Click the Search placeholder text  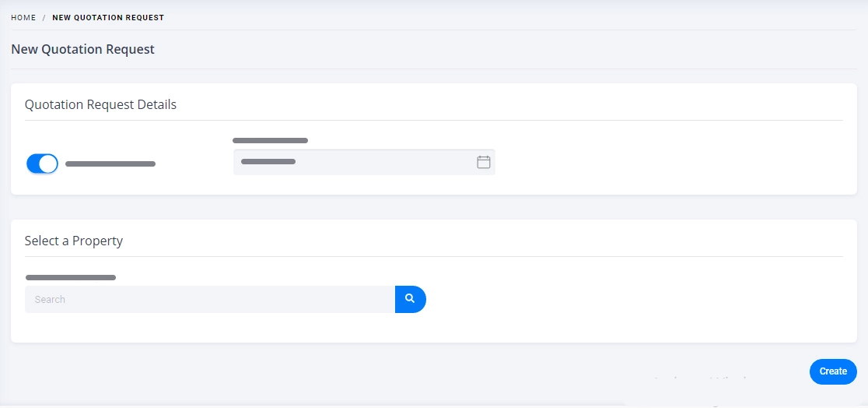click(x=50, y=299)
